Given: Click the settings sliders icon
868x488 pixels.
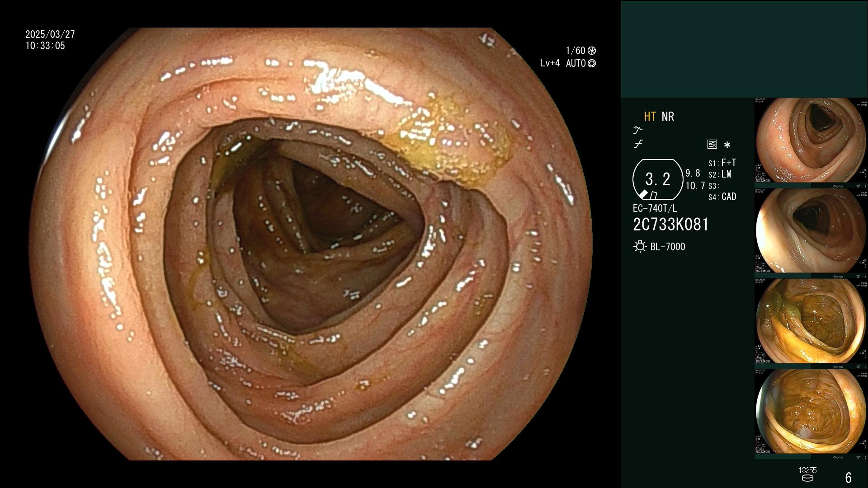Looking at the screenshot, I should 712,145.
